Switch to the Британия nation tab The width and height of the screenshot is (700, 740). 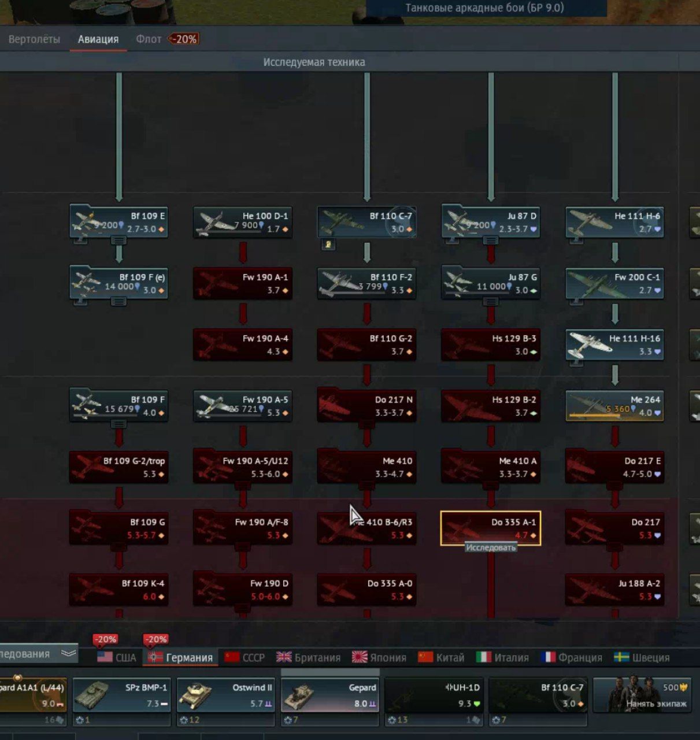(x=308, y=657)
